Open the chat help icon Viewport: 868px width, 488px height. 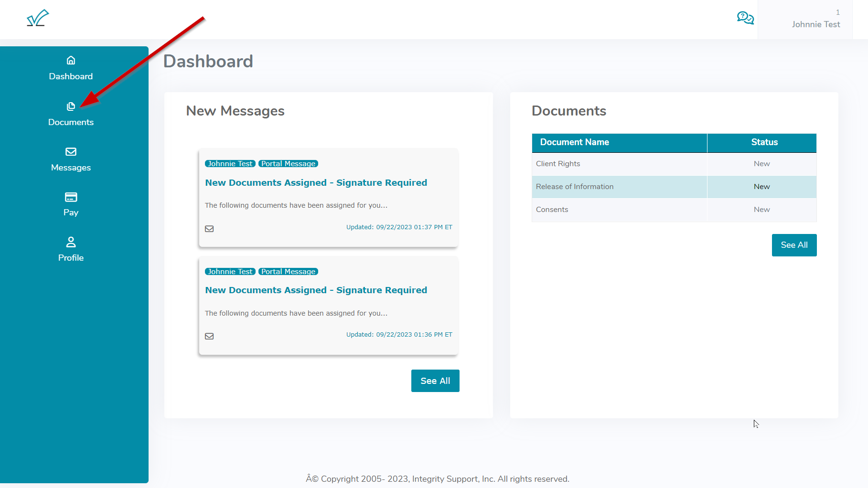[745, 18]
